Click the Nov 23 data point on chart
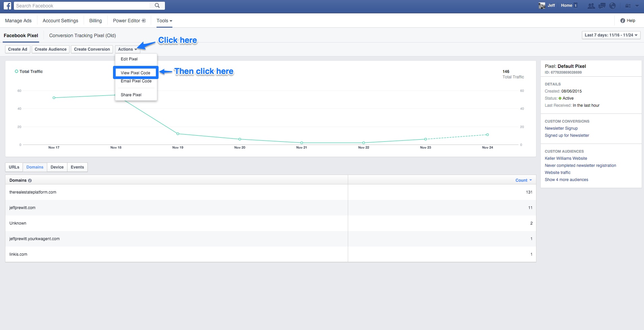Image resolution: width=644 pixels, height=330 pixels. coord(426,139)
